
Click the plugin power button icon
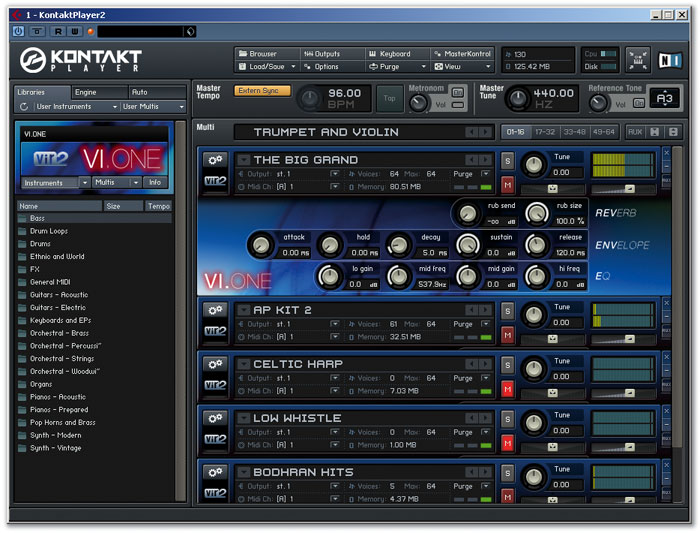point(18,31)
